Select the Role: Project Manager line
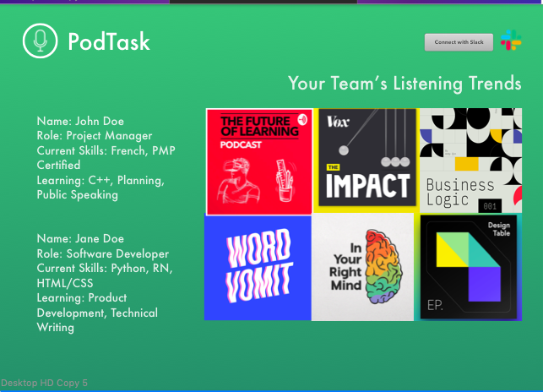This screenshot has width=543, height=392. (95, 135)
